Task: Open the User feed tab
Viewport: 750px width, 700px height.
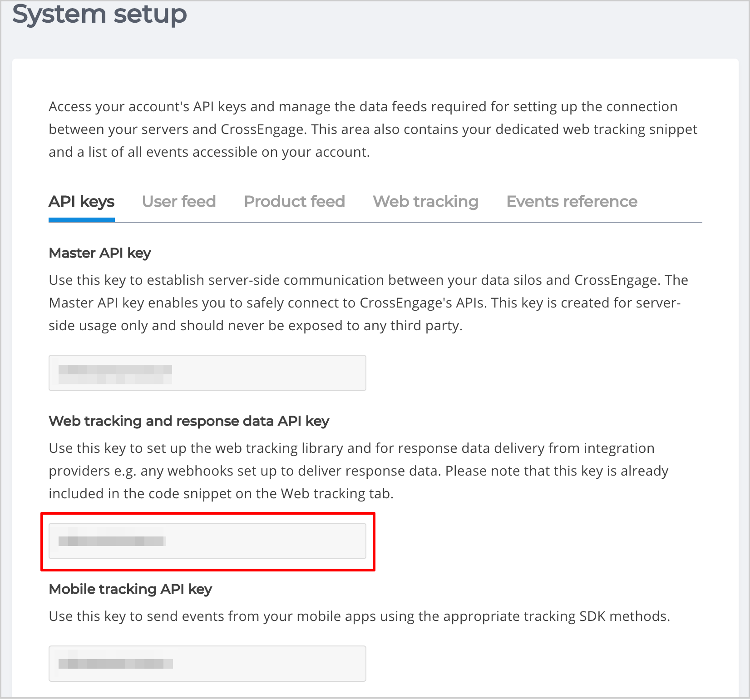Action: 179,202
